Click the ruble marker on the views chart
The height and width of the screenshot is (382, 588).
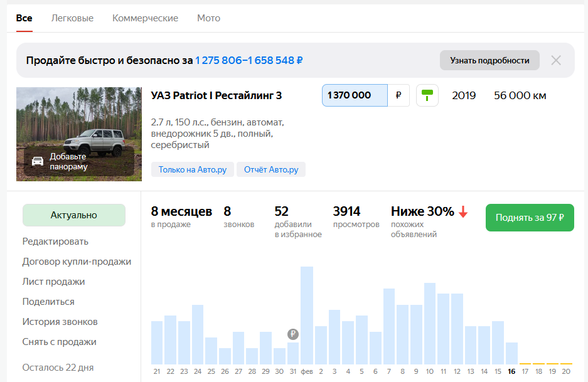[292, 334]
